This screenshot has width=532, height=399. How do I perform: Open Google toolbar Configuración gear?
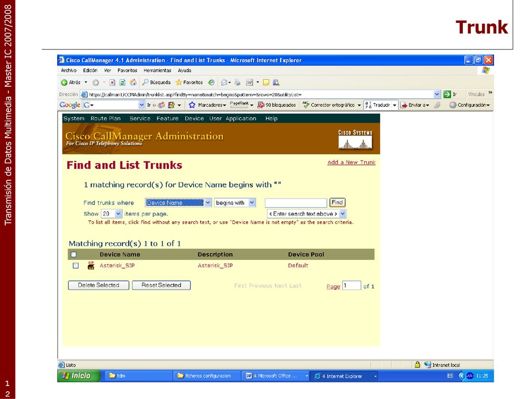tap(453, 105)
